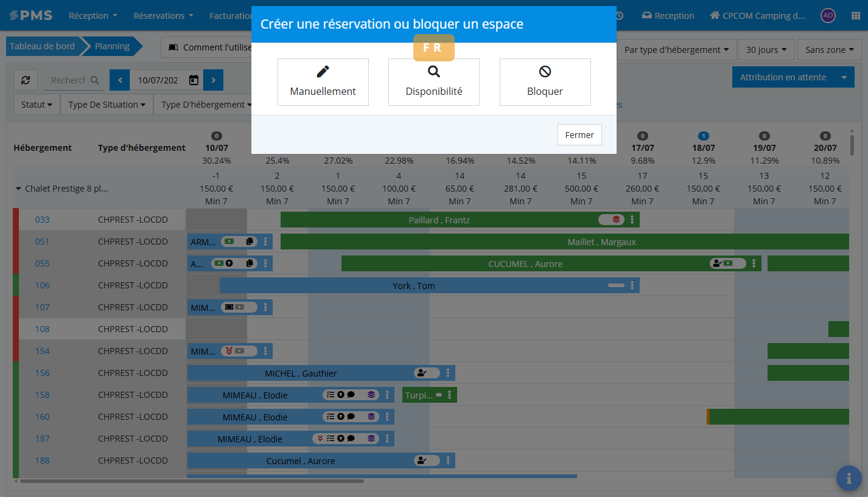
Task: Click the York, Tom reservation bar
Action: (x=413, y=286)
